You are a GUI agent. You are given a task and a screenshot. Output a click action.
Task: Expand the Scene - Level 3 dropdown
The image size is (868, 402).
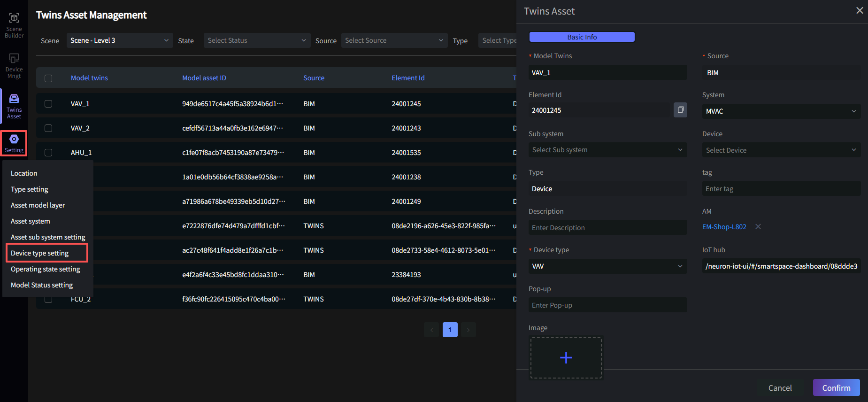119,40
